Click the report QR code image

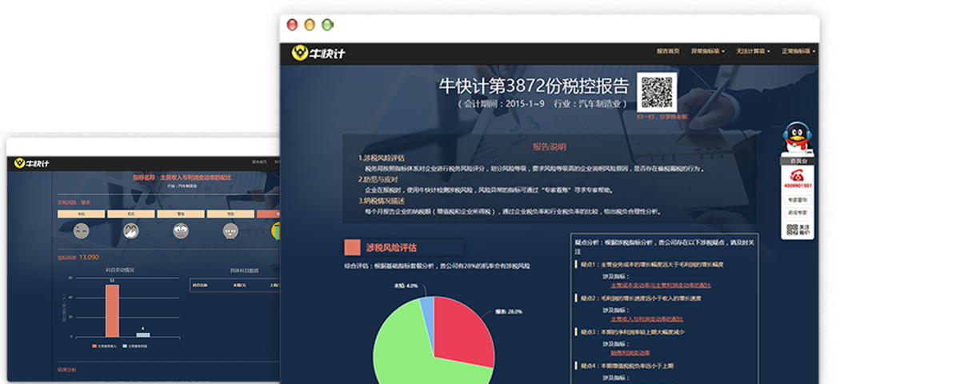(x=658, y=94)
